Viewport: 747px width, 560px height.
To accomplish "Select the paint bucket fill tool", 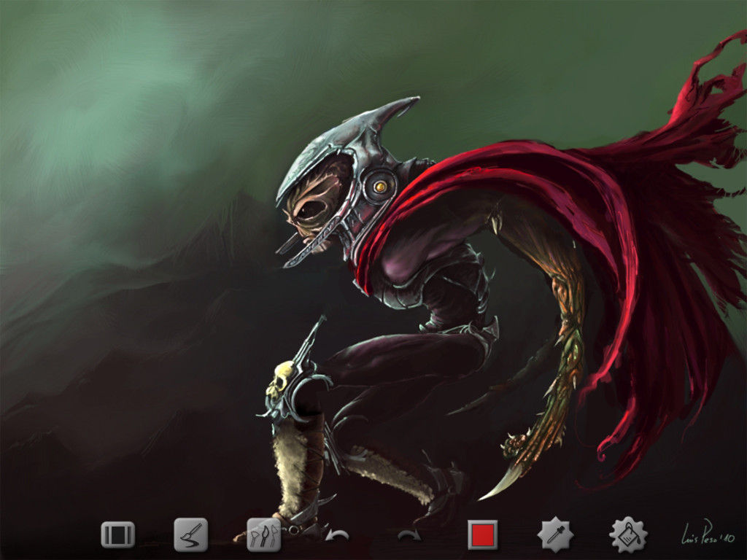I will pos(628,534).
